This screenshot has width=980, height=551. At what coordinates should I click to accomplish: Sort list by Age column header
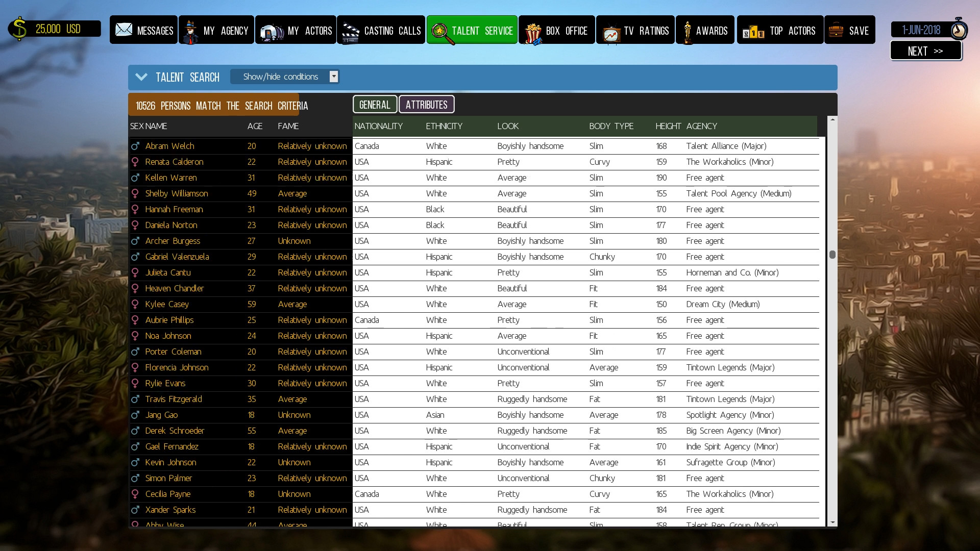point(255,126)
